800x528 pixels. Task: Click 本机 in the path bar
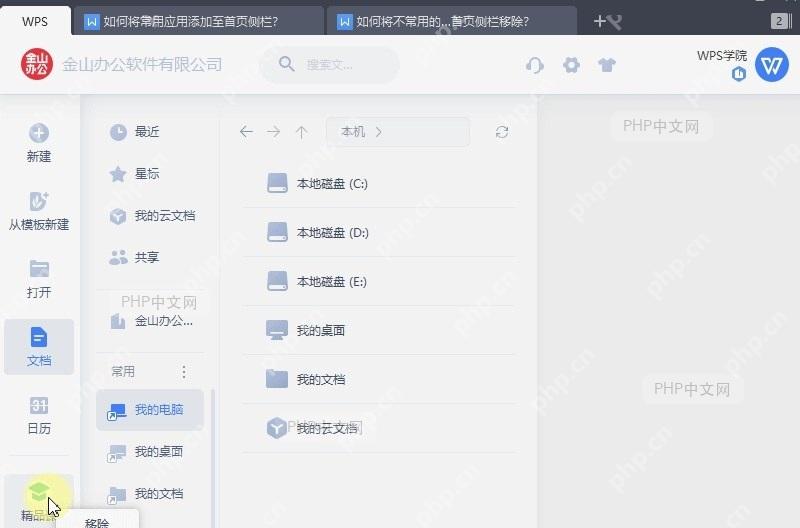click(353, 132)
